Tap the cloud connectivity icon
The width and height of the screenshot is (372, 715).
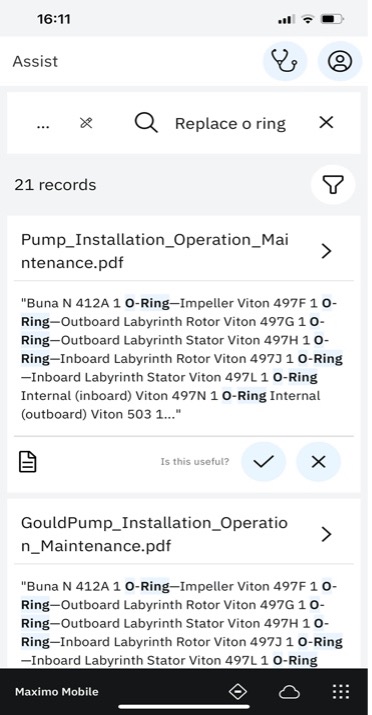289,692
